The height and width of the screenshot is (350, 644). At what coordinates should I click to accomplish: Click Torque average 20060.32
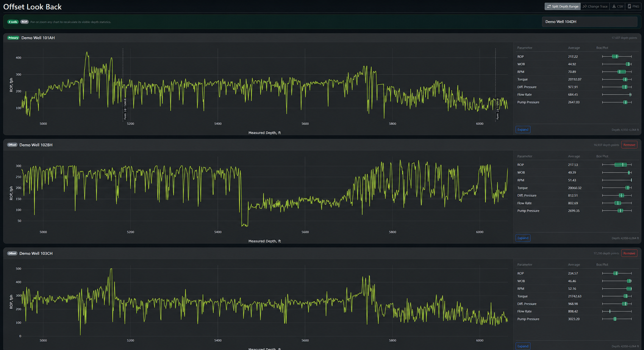click(575, 188)
